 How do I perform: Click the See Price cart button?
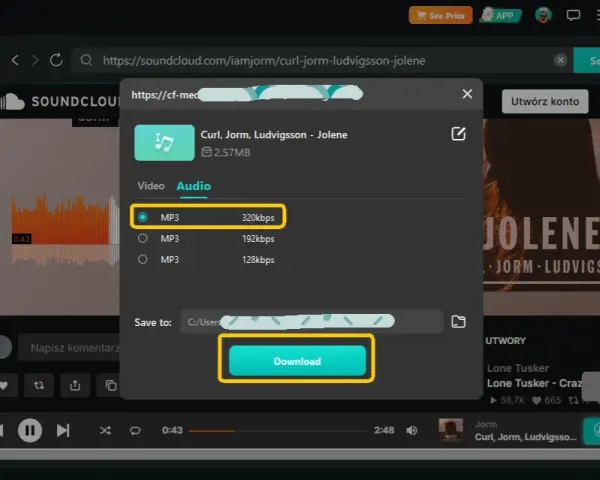(x=440, y=15)
